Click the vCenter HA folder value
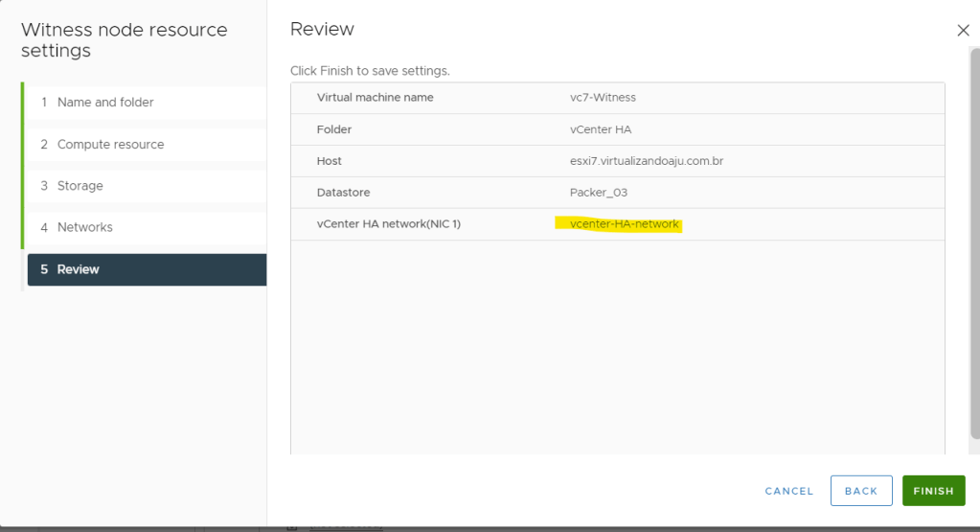Image resolution: width=980 pixels, height=532 pixels. click(x=601, y=129)
